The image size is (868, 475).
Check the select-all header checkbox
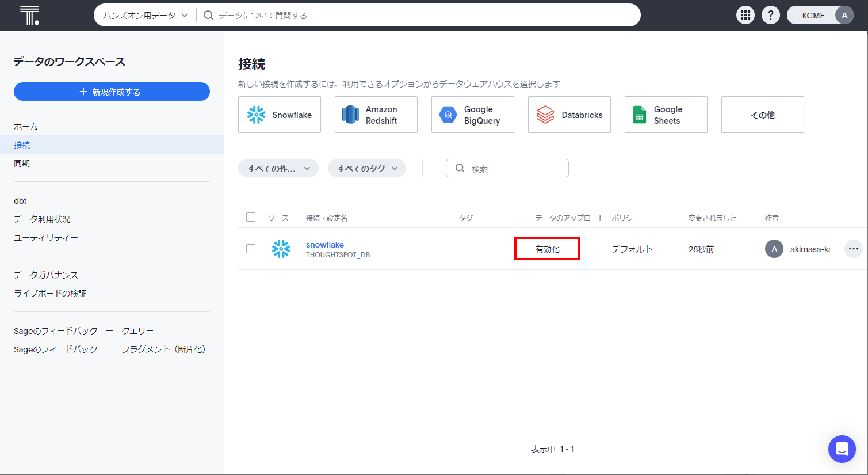pos(251,217)
